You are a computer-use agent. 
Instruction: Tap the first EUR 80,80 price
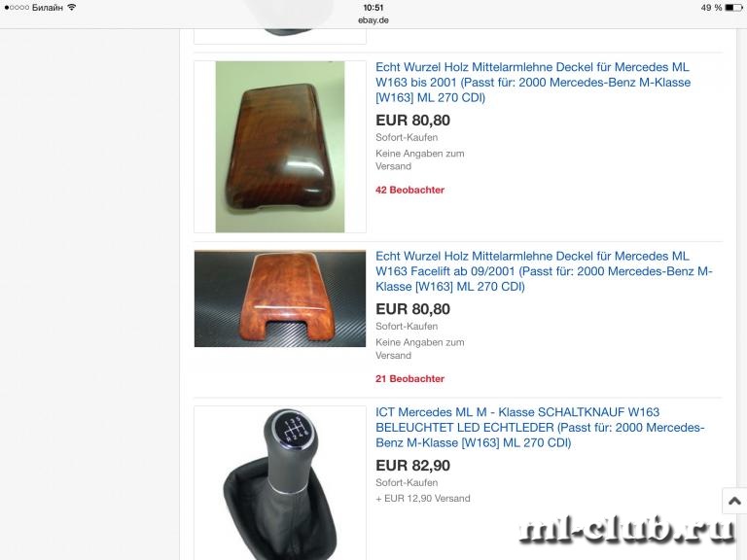(412, 121)
